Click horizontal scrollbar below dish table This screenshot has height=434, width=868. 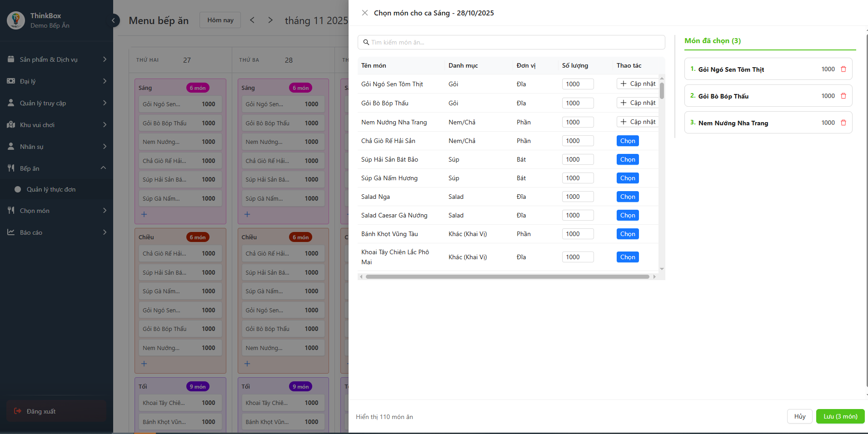point(507,276)
